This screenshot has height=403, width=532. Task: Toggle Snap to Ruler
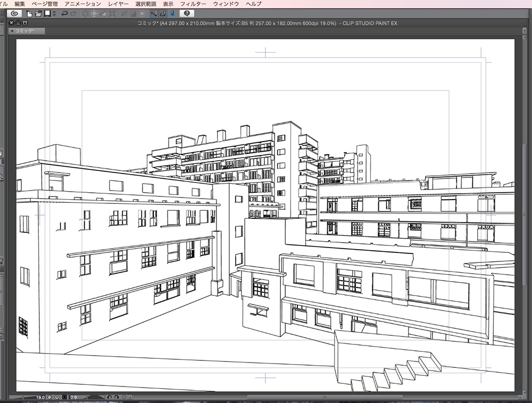[x=154, y=14]
